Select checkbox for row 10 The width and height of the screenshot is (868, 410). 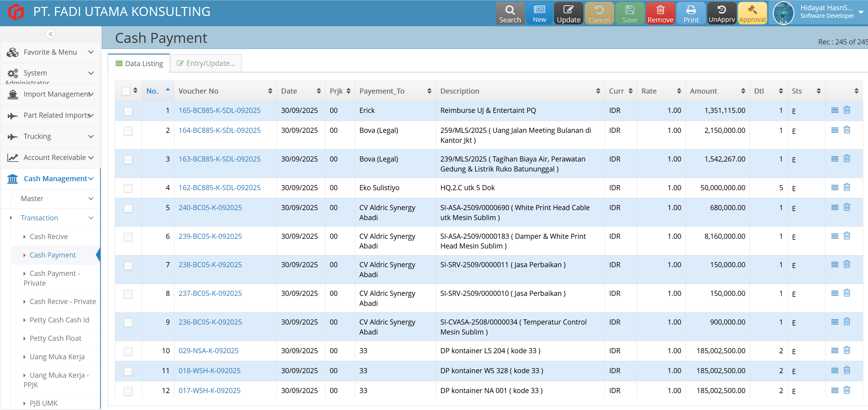coord(128,351)
